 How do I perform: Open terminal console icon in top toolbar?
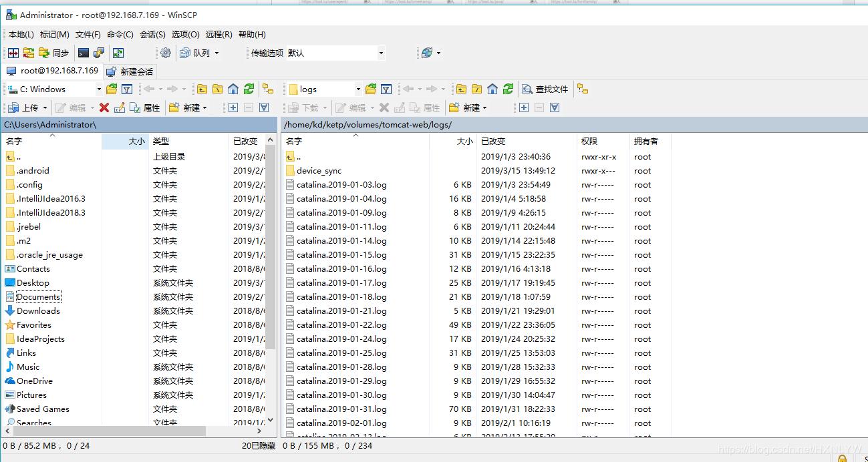tap(84, 53)
